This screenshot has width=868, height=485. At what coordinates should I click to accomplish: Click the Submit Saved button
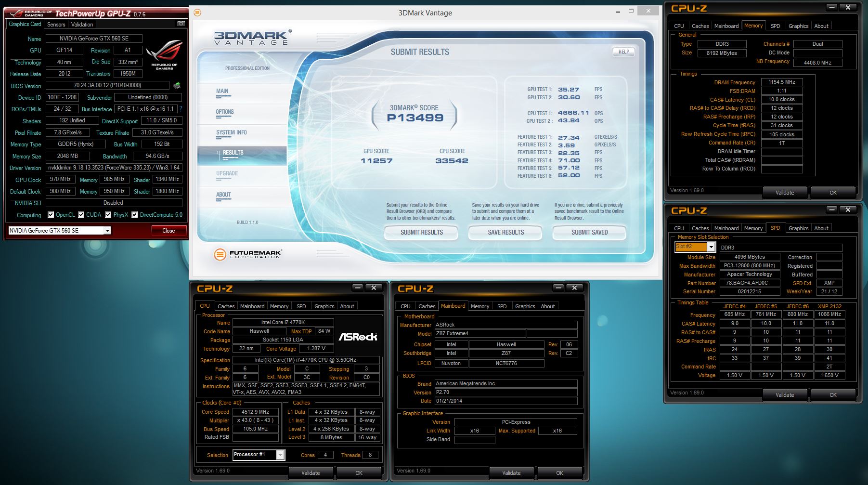[x=589, y=232]
